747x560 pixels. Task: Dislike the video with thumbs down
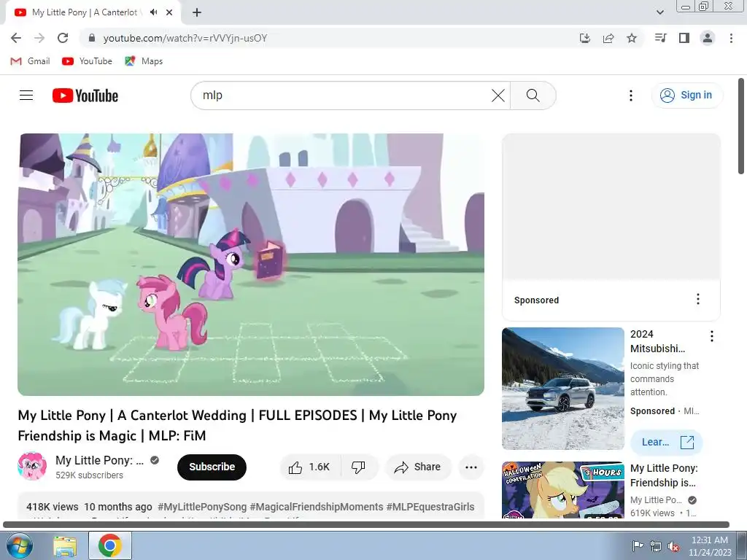point(359,467)
